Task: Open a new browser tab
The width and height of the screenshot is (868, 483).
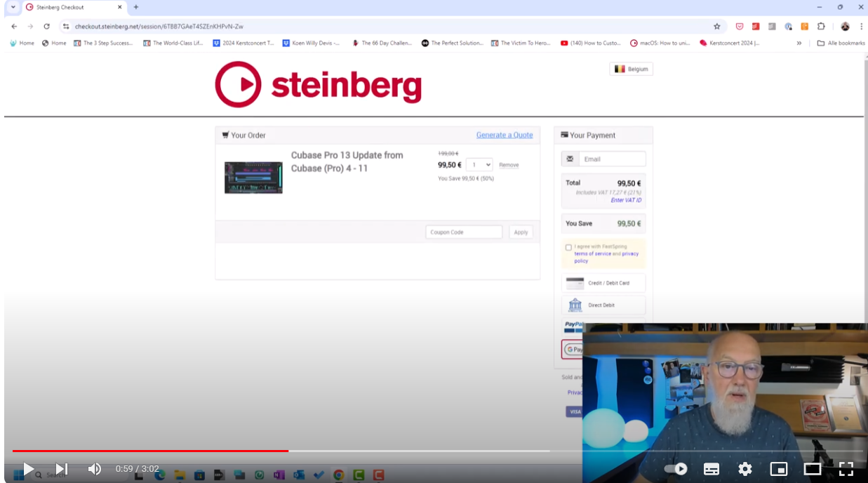Action: [136, 7]
